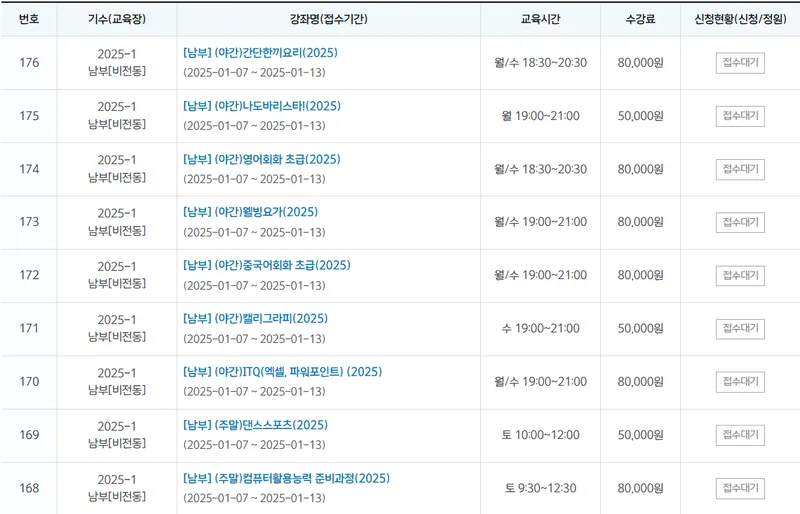Viewport: 800px width, 514px height.
Task: Open the 나도바리스타! course link
Action: coord(262,106)
